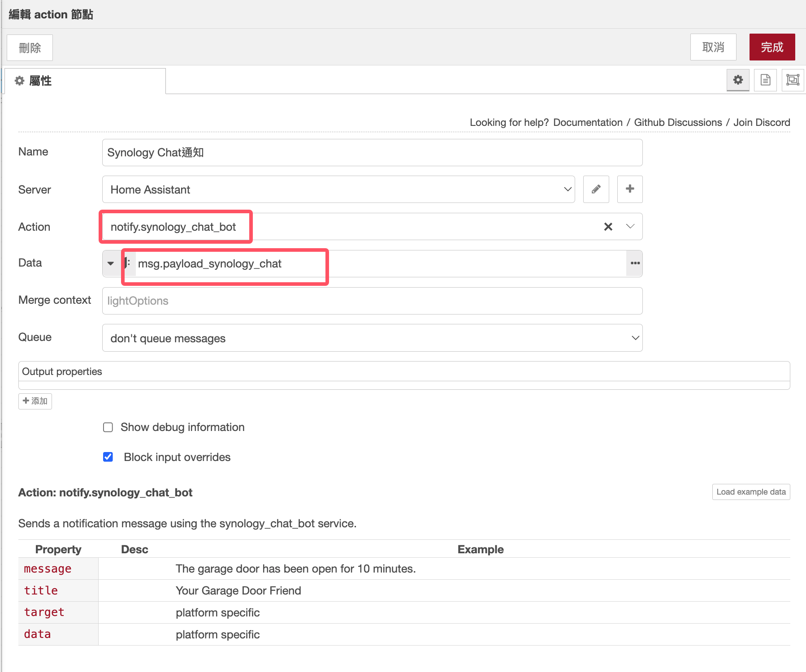806x672 pixels.
Task: Click the 取消 button
Action: [x=713, y=47]
